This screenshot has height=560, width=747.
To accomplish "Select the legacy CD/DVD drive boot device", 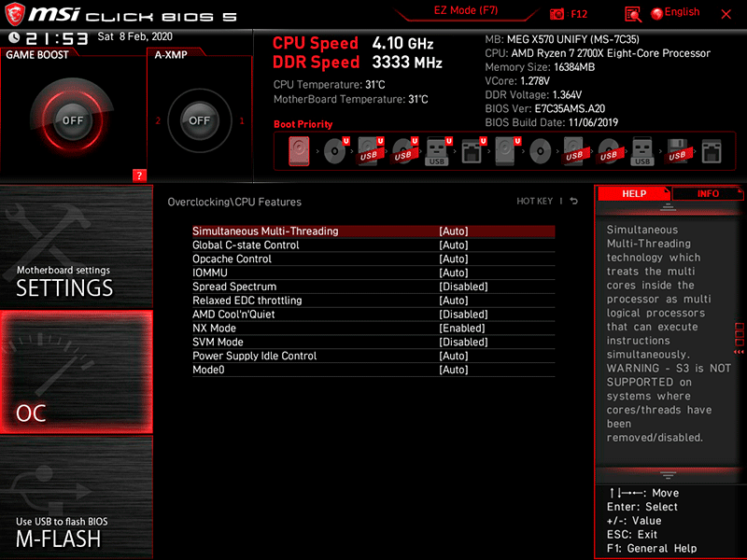I will point(541,152).
